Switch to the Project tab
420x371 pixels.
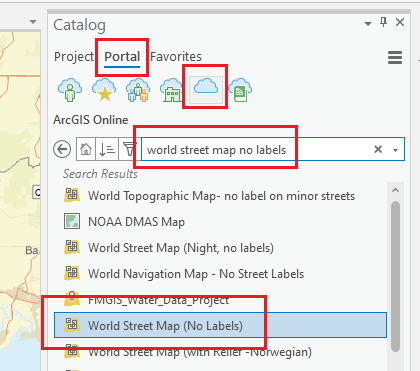[74, 56]
